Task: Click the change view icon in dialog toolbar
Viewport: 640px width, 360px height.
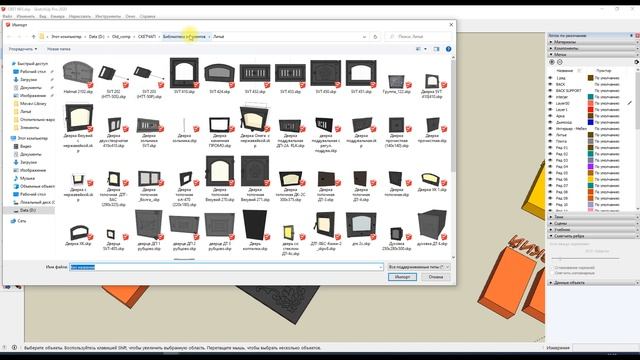Action: 418,49
